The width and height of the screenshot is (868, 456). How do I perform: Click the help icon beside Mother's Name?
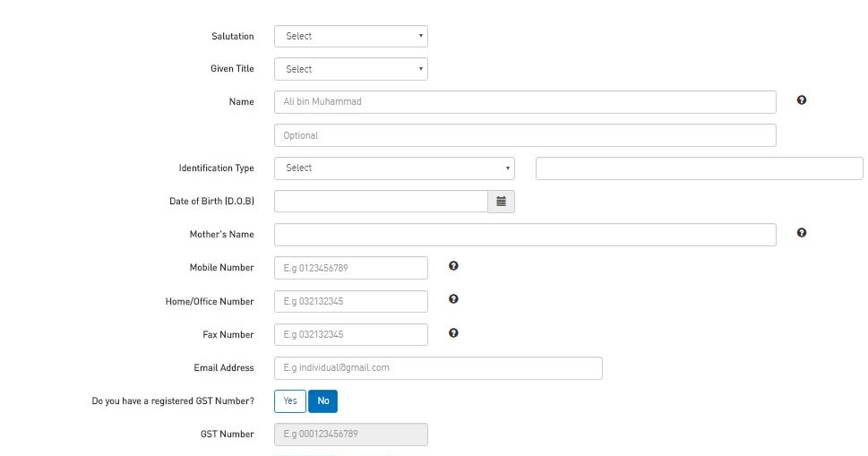[801, 233]
